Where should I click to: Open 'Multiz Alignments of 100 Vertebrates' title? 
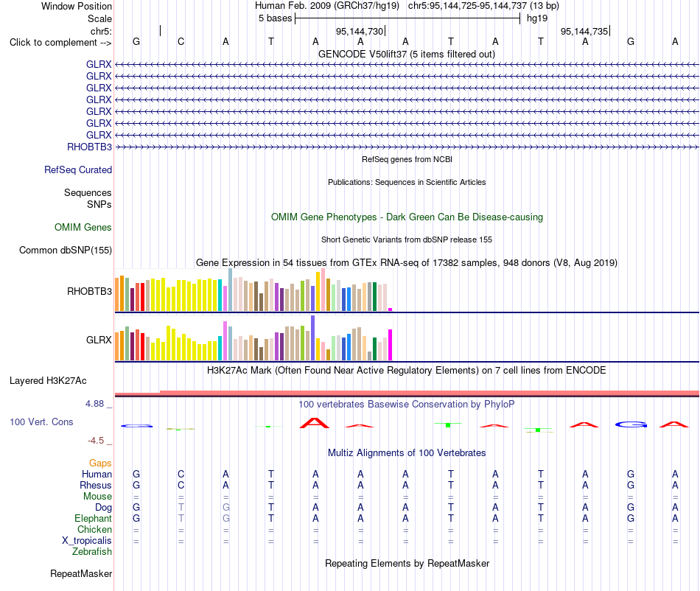[x=407, y=452]
